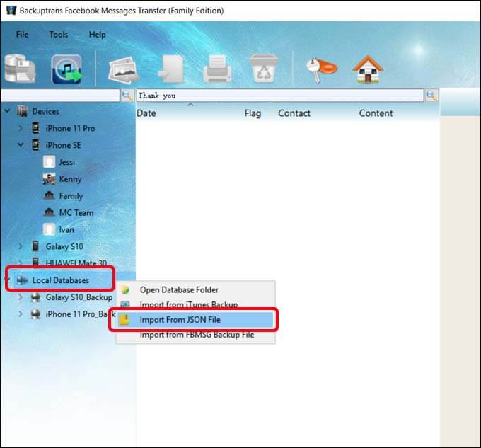Select the Jessi contact
Image resolution: width=481 pixels, height=448 pixels.
click(x=66, y=162)
